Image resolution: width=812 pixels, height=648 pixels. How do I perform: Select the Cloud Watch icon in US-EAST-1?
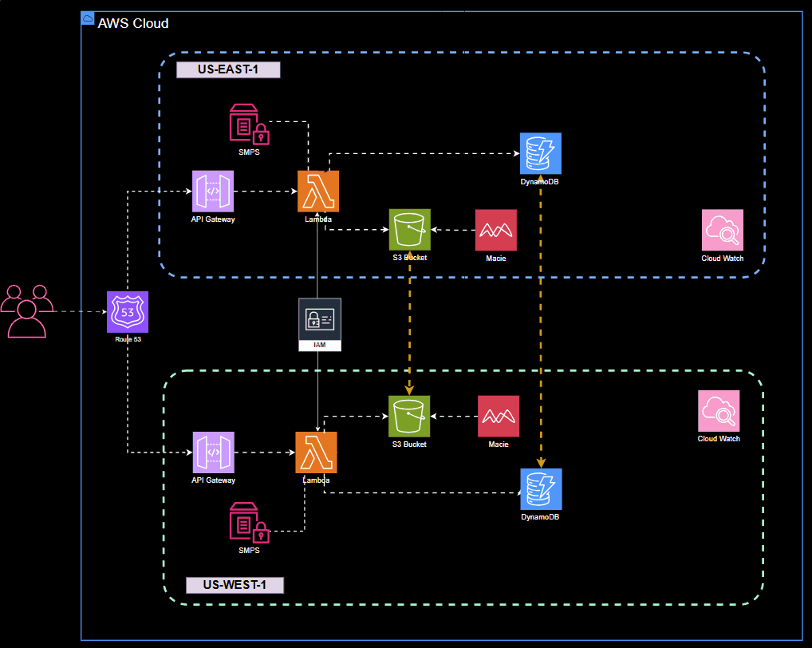pos(723,230)
